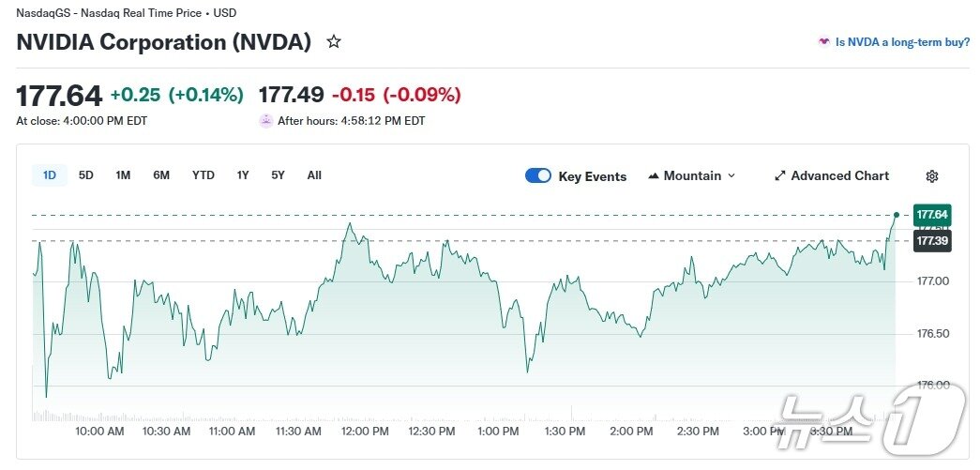The image size is (980, 470).
Task: Open the 'Is NVDA a long-term buy?' link
Action: click(x=902, y=42)
